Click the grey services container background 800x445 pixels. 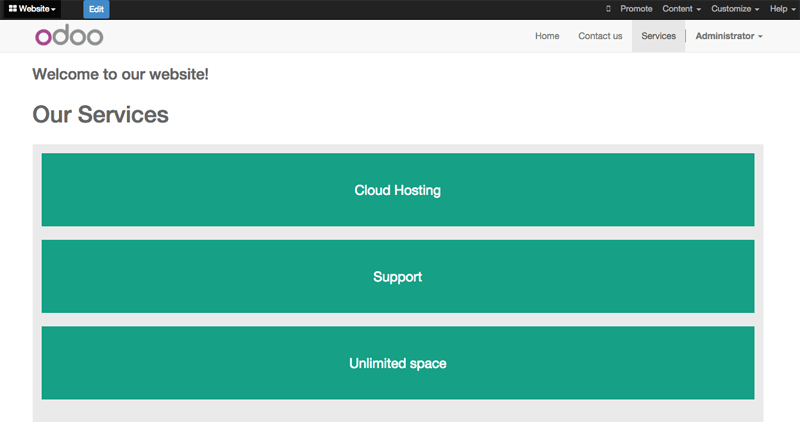[398, 410]
